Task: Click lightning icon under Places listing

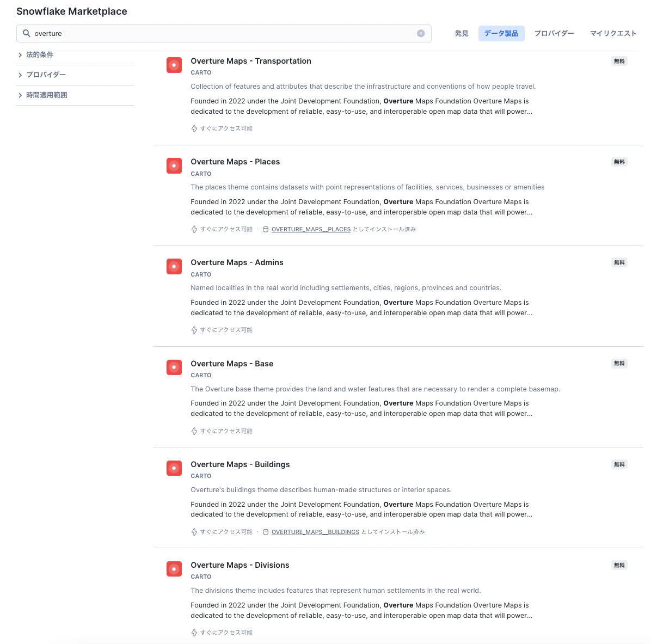Action: [194, 229]
